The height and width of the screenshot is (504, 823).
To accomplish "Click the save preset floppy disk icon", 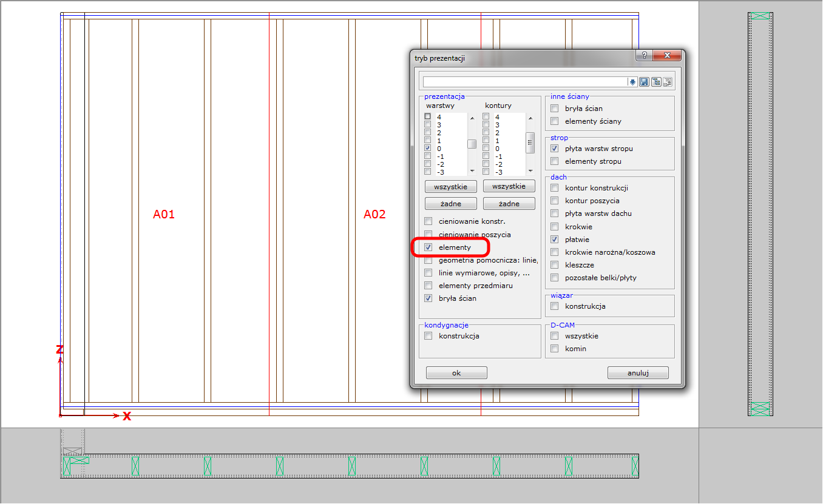I will (x=644, y=82).
